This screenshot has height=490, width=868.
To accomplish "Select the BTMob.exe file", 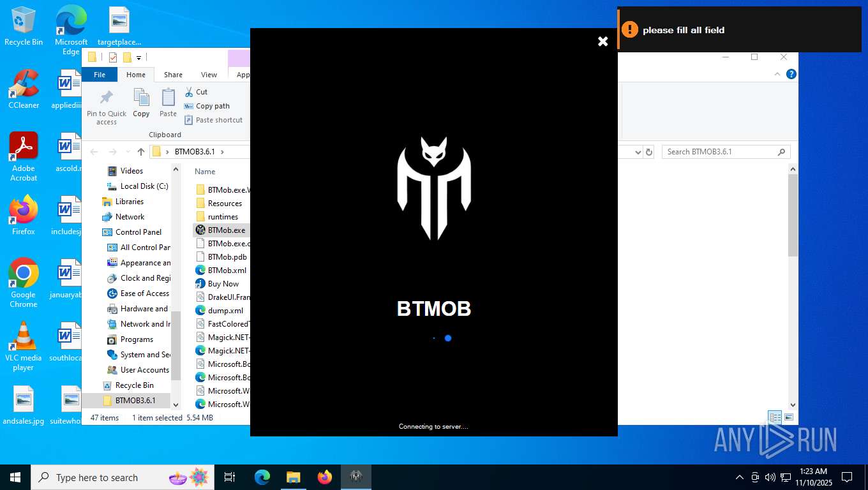I will click(x=220, y=230).
